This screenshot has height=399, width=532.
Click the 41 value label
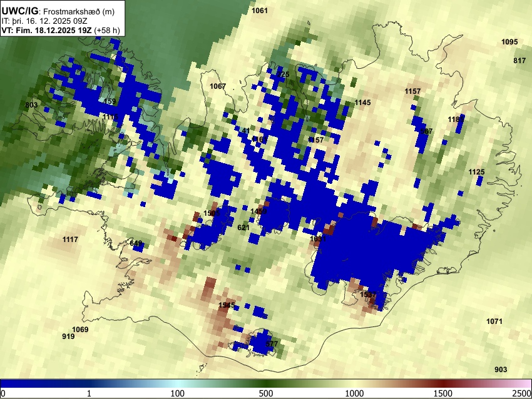pos(247,131)
